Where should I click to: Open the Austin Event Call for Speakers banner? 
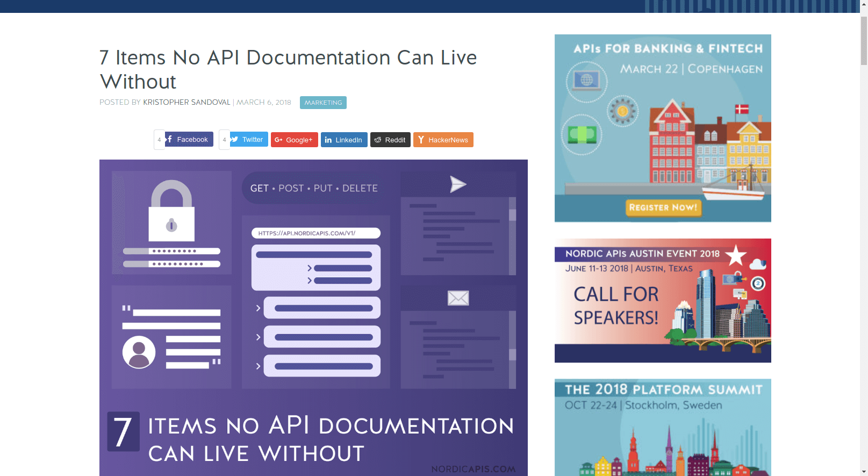pyautogui.click(x=663, y=300)
